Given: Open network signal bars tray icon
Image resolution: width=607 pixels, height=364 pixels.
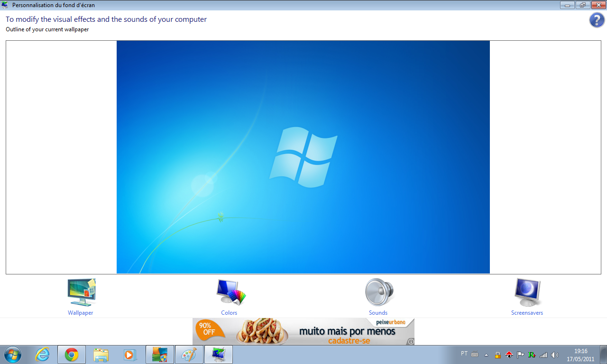Looking at the screenshot, I should pos(543,355).
